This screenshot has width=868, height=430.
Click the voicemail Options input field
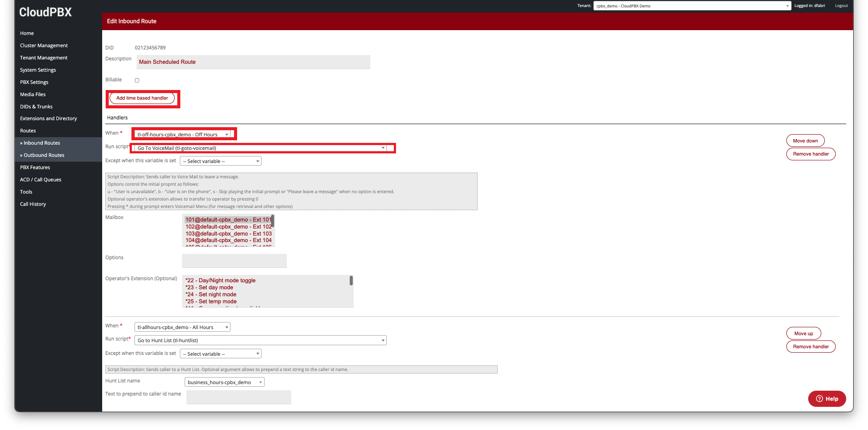pos(234,261)
